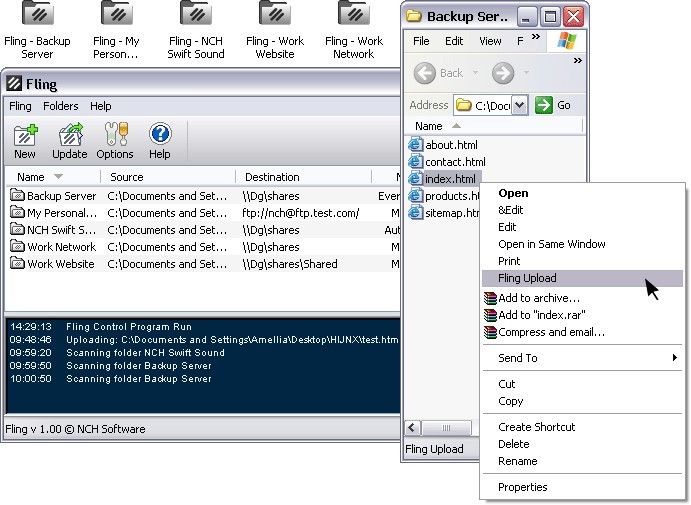Click the Source column header in Fling
The height and width of the screenshot is (505, 691).
pyautogui.click(x=168, y=177)
